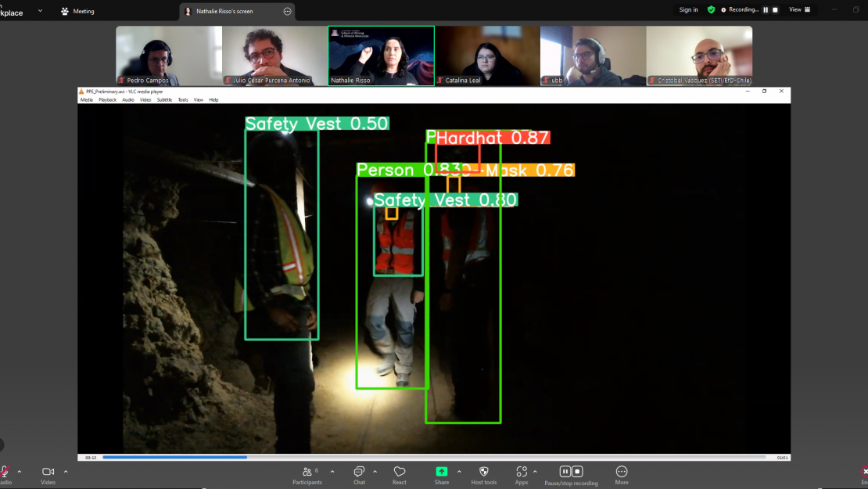Stop the recording from the bottom toolbar
Screen dimensions: 868x489
pos(577,471)
